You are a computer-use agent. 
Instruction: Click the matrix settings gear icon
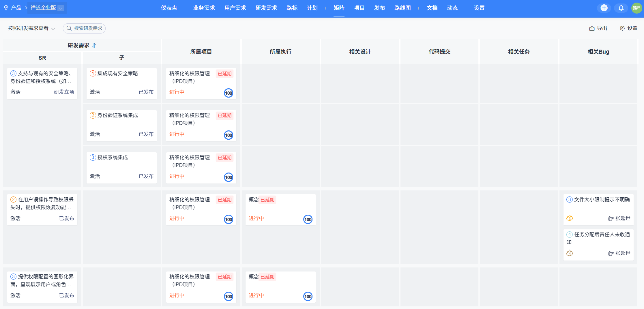pos(622,28)
